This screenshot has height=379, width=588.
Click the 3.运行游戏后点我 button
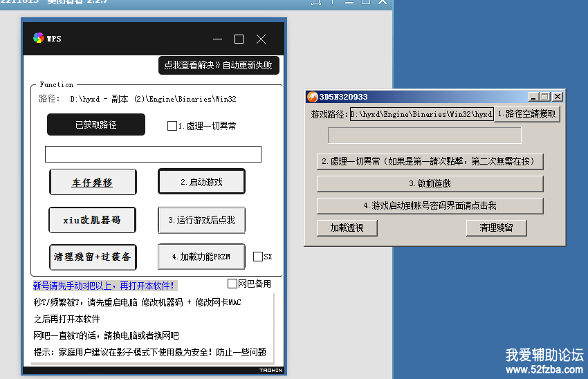pos(202,220)
